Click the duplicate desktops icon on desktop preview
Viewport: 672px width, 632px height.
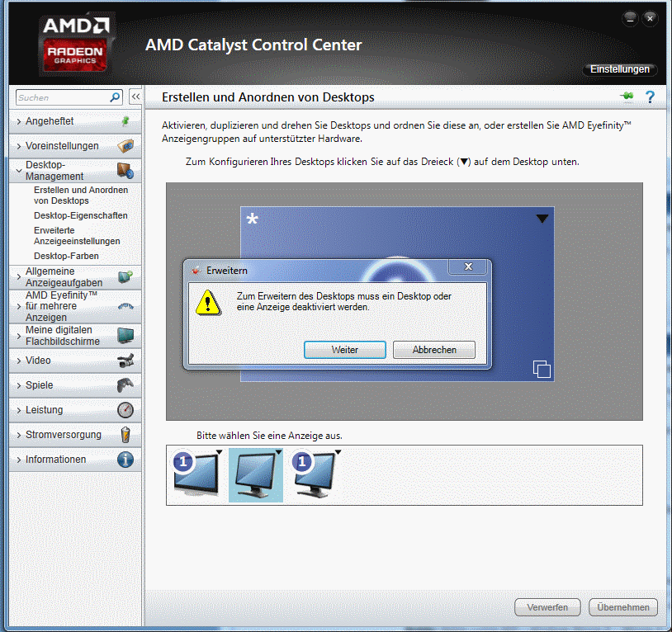[x=542, y=369]
